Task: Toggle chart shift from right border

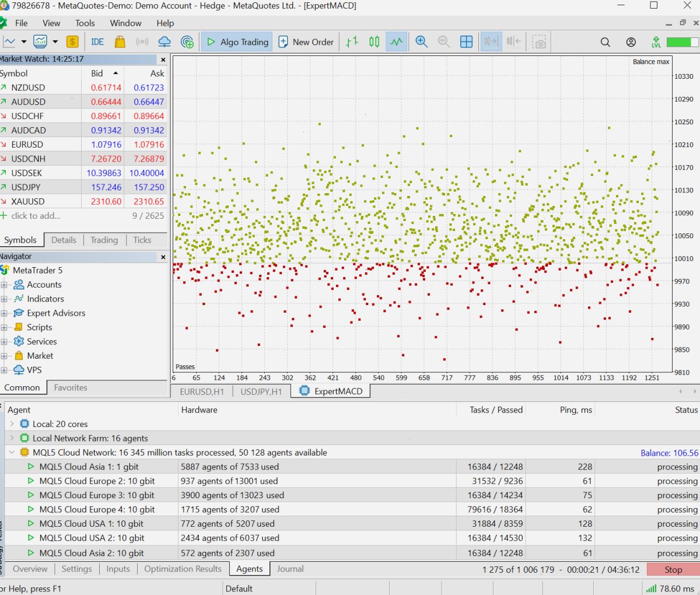Action: [x=514, y=42]
